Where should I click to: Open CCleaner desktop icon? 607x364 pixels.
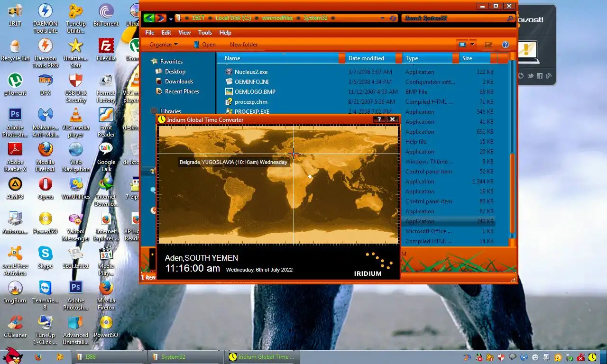15,326
